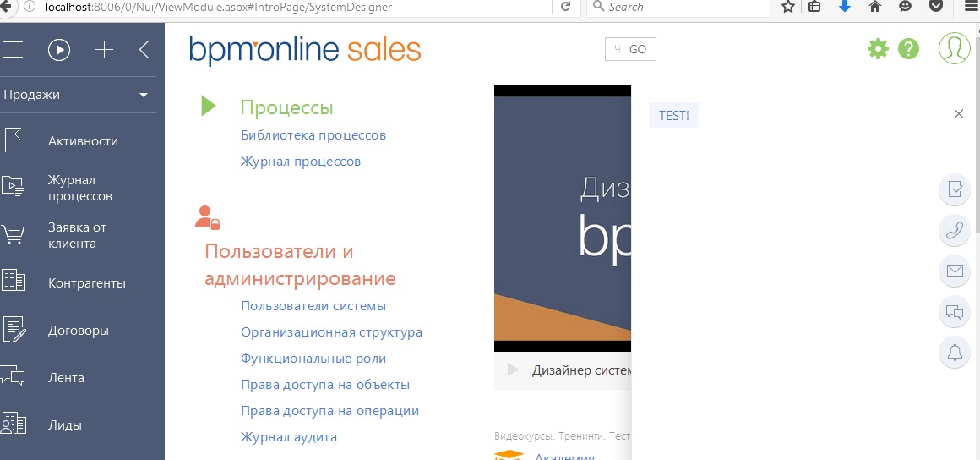Click the Журнал процессов sidebar icon
The image size is (980, 460).
coord(13,187)
